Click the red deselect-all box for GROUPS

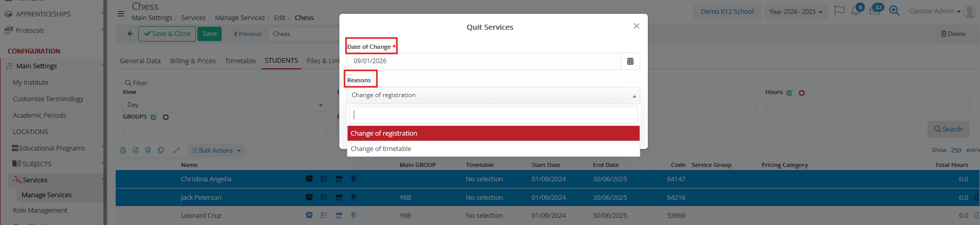click(x=166, y=117)
